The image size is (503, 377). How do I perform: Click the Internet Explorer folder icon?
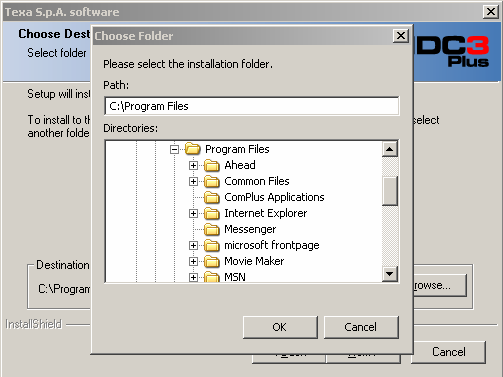click(x=212, y=213)
